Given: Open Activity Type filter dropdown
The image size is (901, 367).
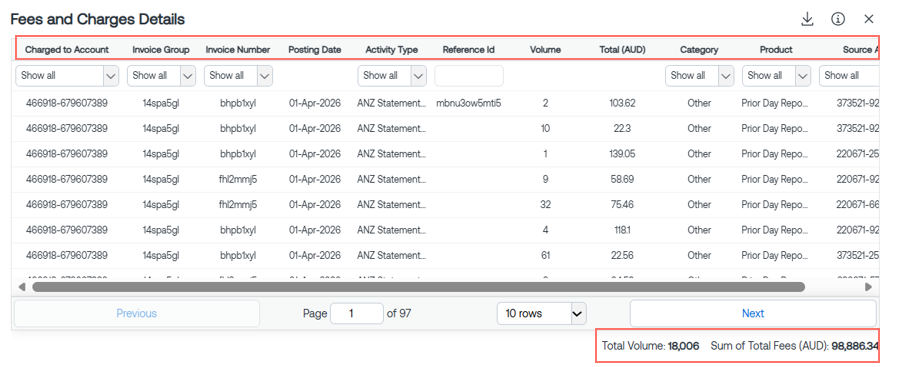Looking at the screenshot, I should (x=392, y=75).
